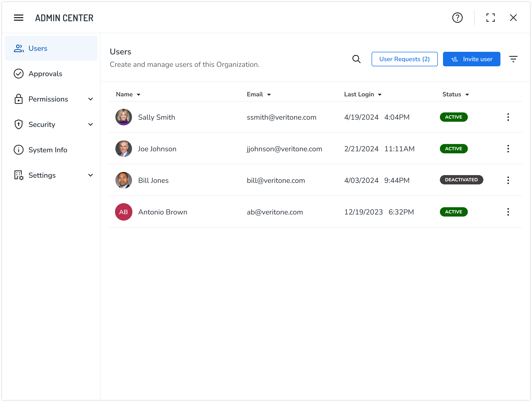
Task: Open the System Info page
Action: pyautogui.click(x=48, y=150)
